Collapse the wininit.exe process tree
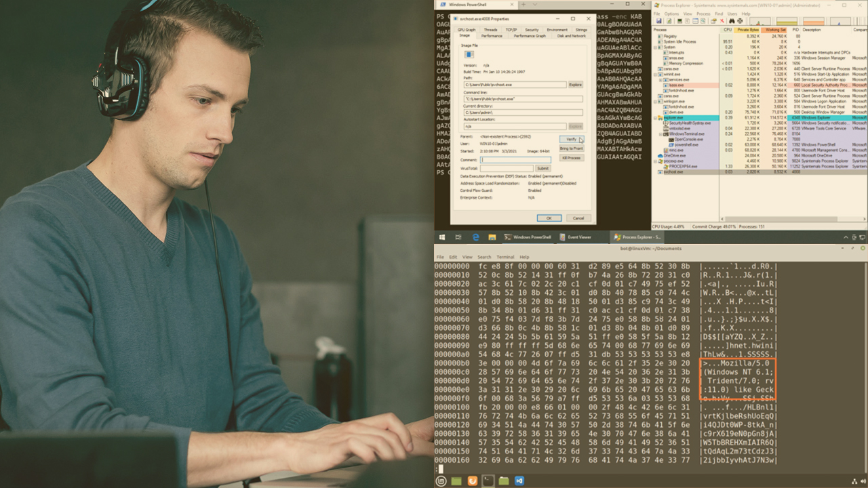Image resolution: width=868 pixels, height=488 pixels. [x=656, y=75]
